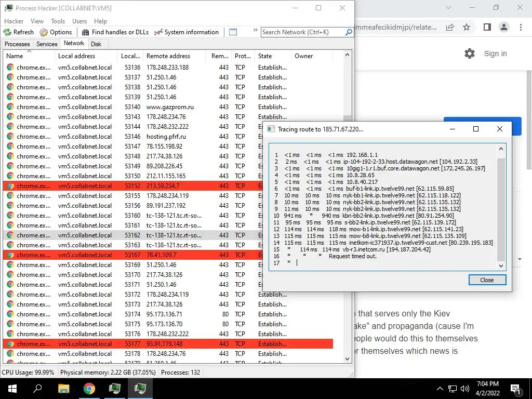Image resolution: width=532 pixels, height=399 pixels.
Task: Open the View menu
Action: click(37, 21)
